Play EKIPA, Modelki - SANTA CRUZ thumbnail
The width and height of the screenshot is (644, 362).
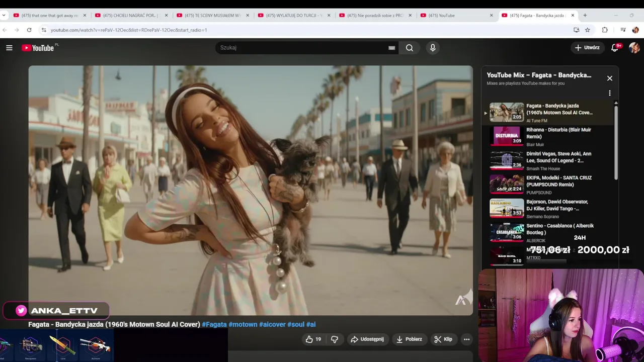click(x=507, y=184)
